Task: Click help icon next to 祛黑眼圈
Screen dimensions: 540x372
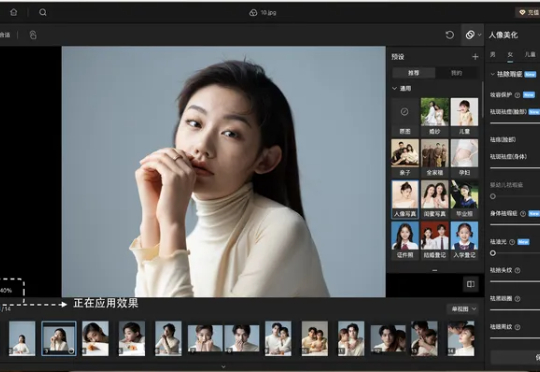Action: (517, 299)
